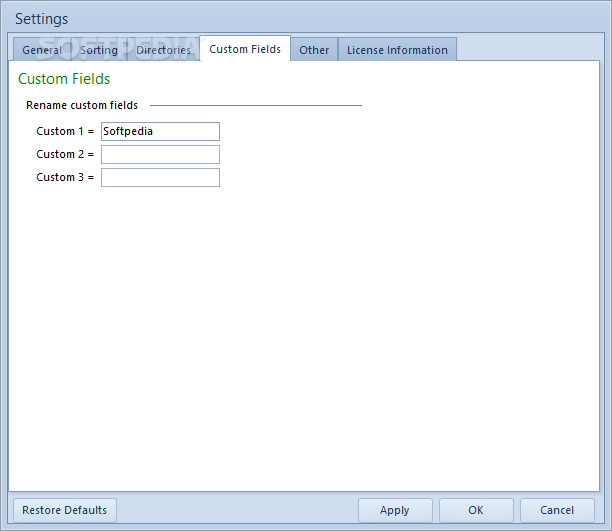Screen dimensions: 612x531
Task: Click the 'Custom 2 =' label
Action: tap(65, 154)
